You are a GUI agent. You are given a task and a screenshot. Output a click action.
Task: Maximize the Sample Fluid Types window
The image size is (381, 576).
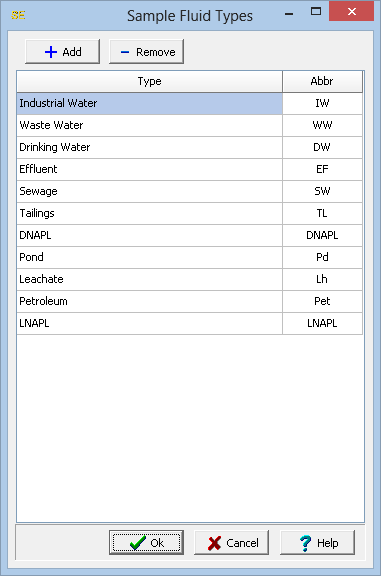coord(316,11)
